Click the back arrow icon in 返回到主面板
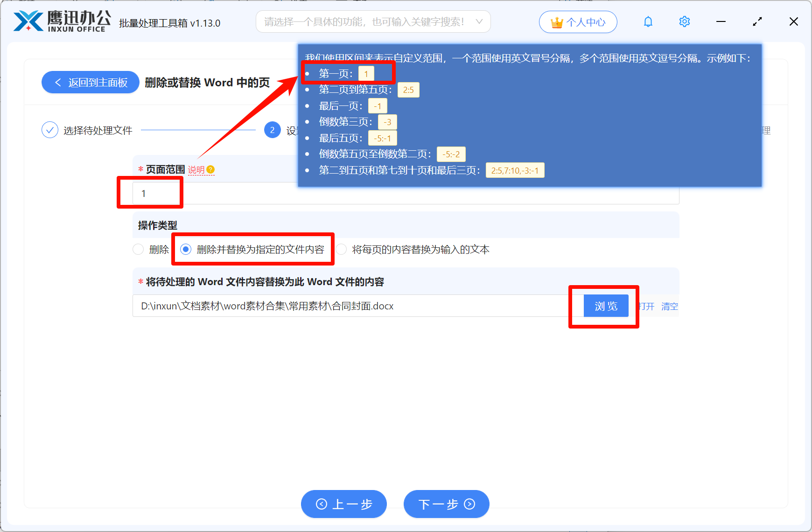The width and height of the screenshot is (812, 532). coord(58,82)
